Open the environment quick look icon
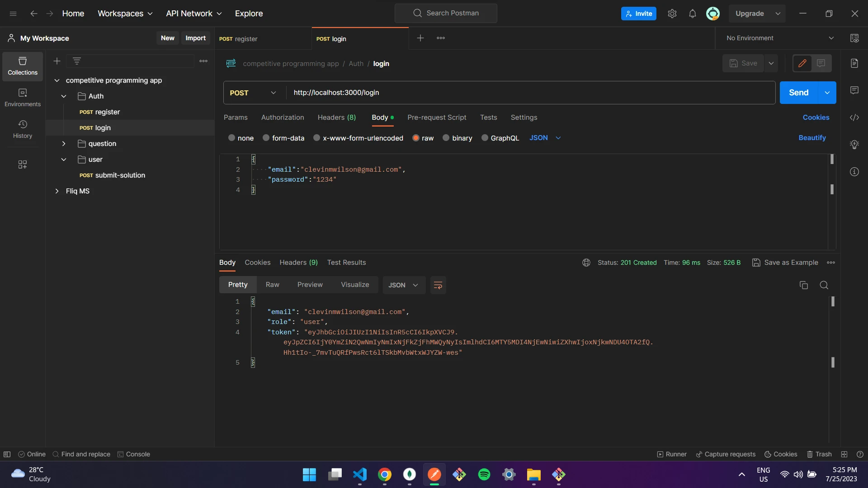 click(x=854, y=38)
